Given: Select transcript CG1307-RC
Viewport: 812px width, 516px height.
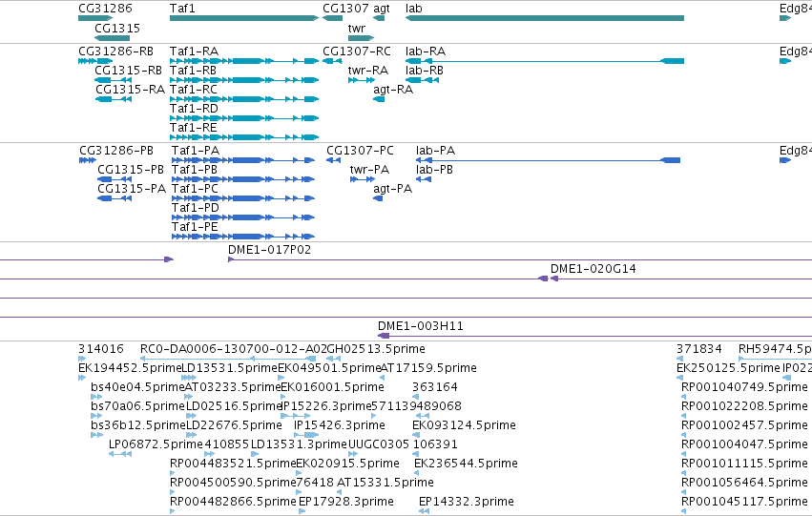Looking at the screenshot, I should (x=332, y=61).
